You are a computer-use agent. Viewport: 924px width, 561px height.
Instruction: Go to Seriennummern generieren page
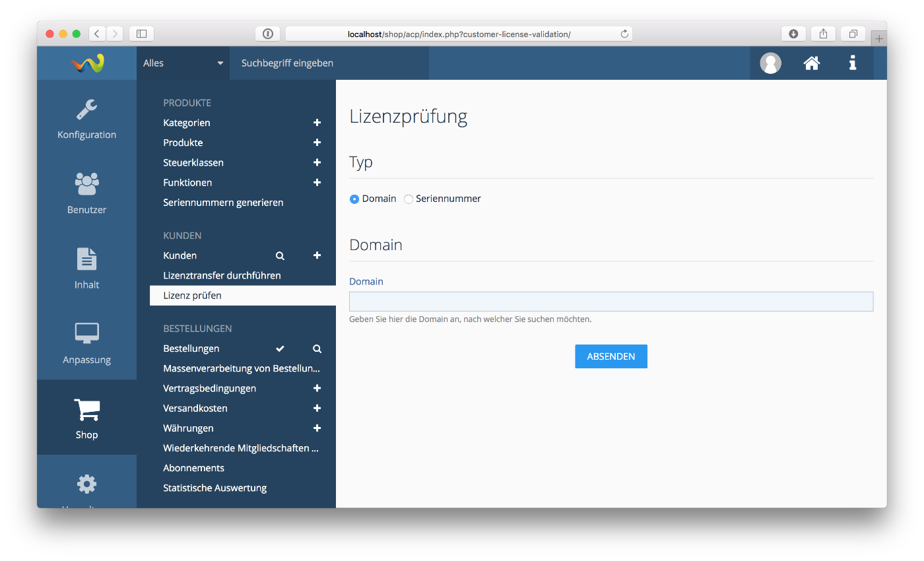(x=223, y=203)
